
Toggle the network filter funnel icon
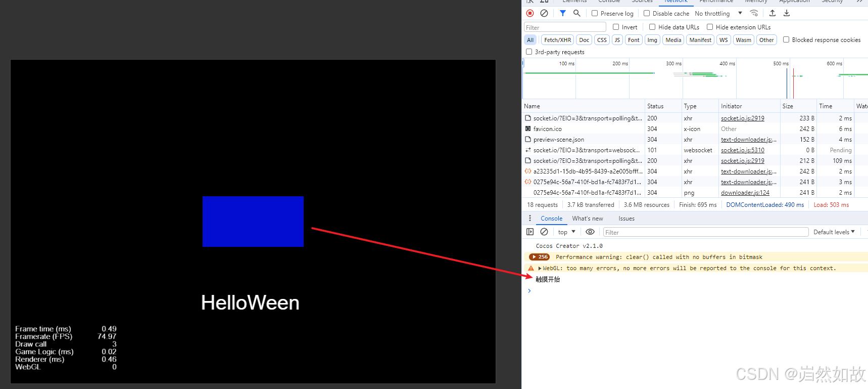click(x=562, y=13)
